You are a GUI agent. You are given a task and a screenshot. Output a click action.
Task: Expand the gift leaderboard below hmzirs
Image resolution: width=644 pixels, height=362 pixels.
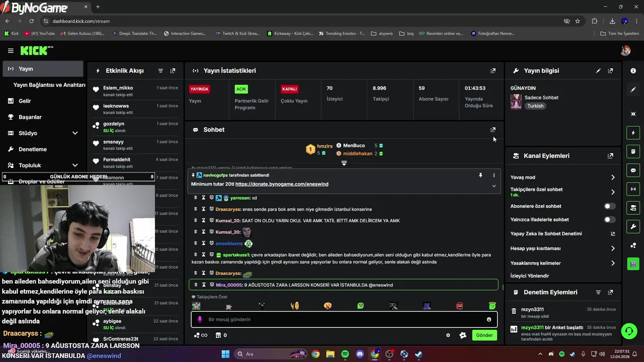pos(344,163)
